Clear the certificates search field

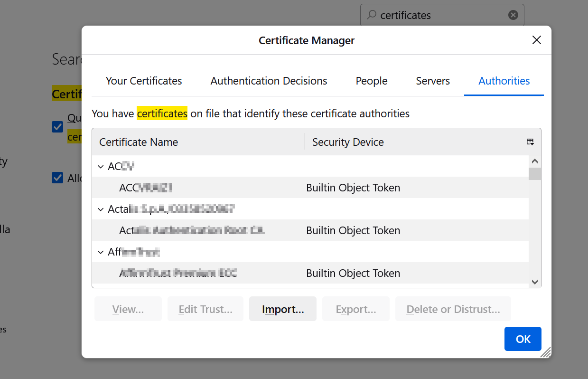[x=513, y=15]
